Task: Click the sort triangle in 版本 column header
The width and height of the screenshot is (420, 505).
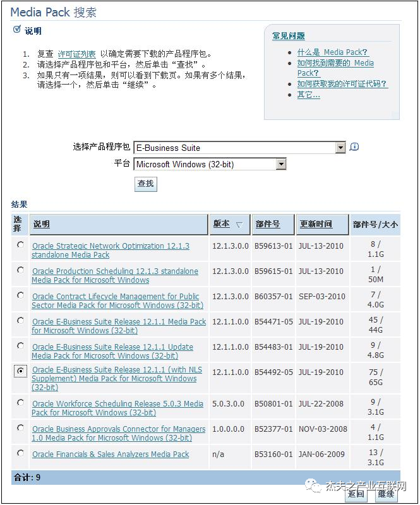Action: click(239, 225)
